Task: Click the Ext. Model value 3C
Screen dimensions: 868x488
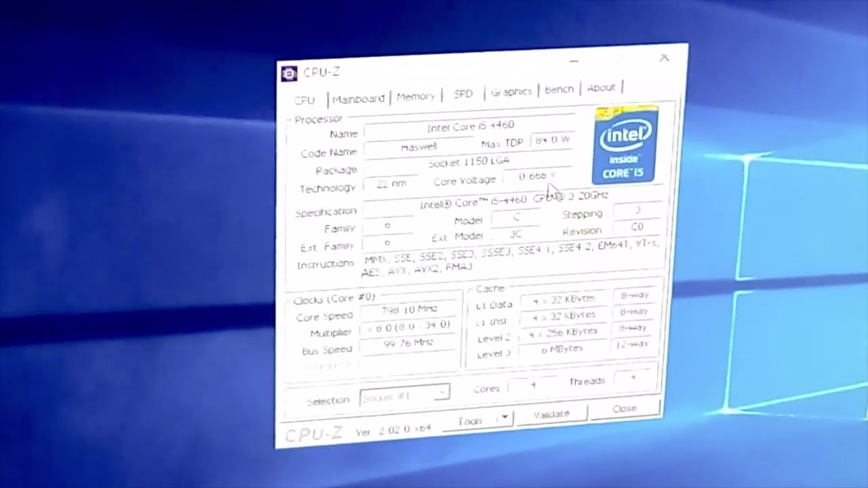Action: [516, 235]
